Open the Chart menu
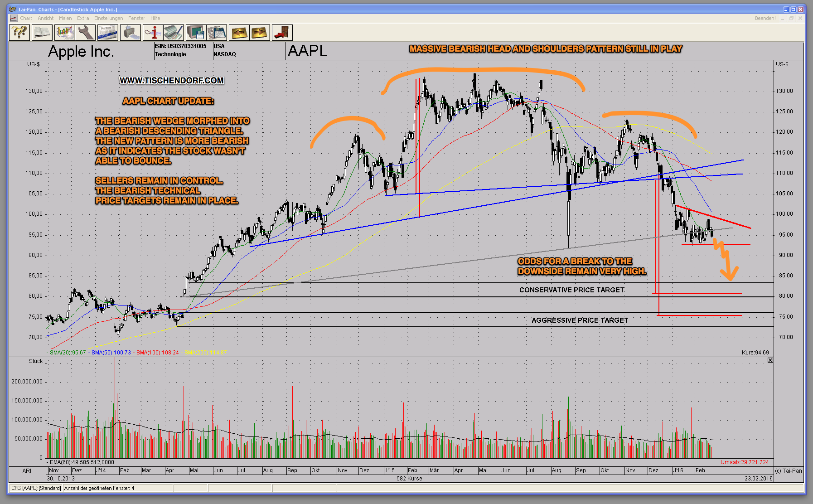 (x=26, y=18)
